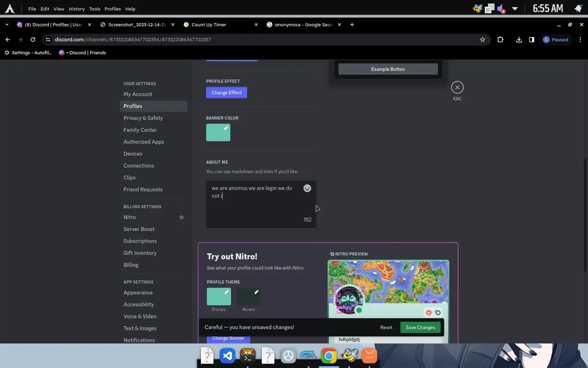This screenshot has height=368, width=588.
Task: Open My Account settings
Action: pos(153,94)
